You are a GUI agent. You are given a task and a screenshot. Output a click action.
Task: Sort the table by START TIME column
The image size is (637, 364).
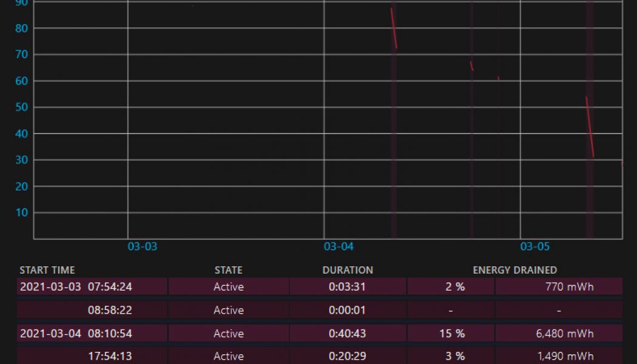pos(48,270)
